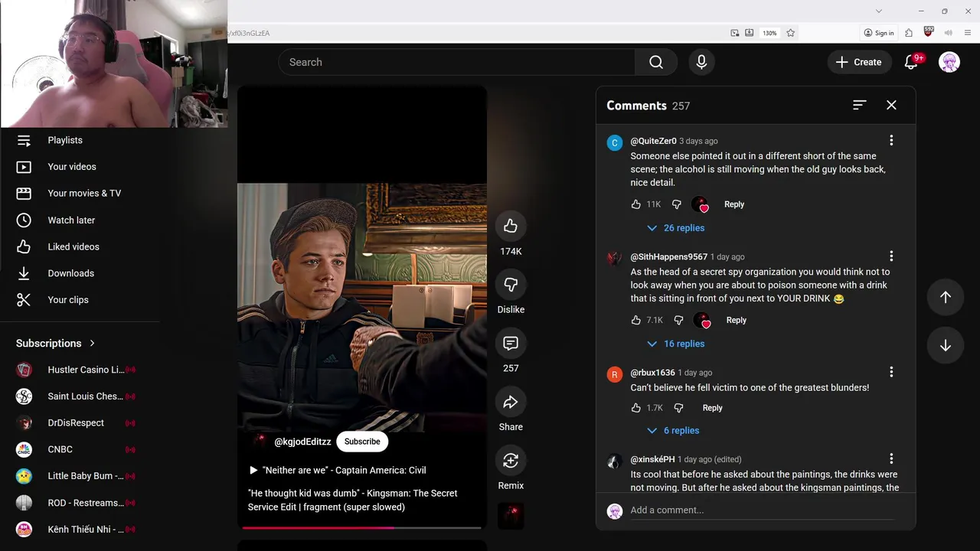Click the Add a comment field
The image size is (980, 551).
pyautogui.click(x=762, y=510)
